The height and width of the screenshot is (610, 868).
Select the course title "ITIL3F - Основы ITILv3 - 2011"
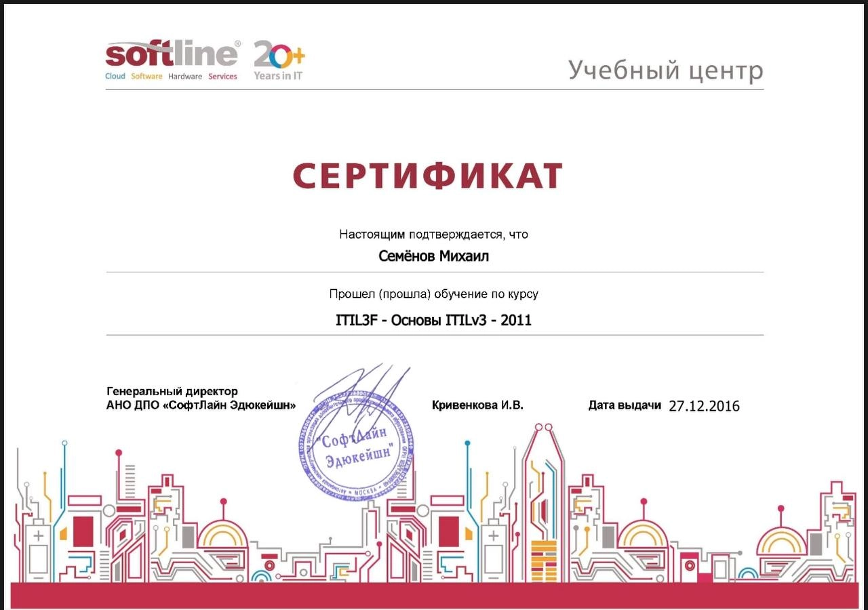click(434, 319)
